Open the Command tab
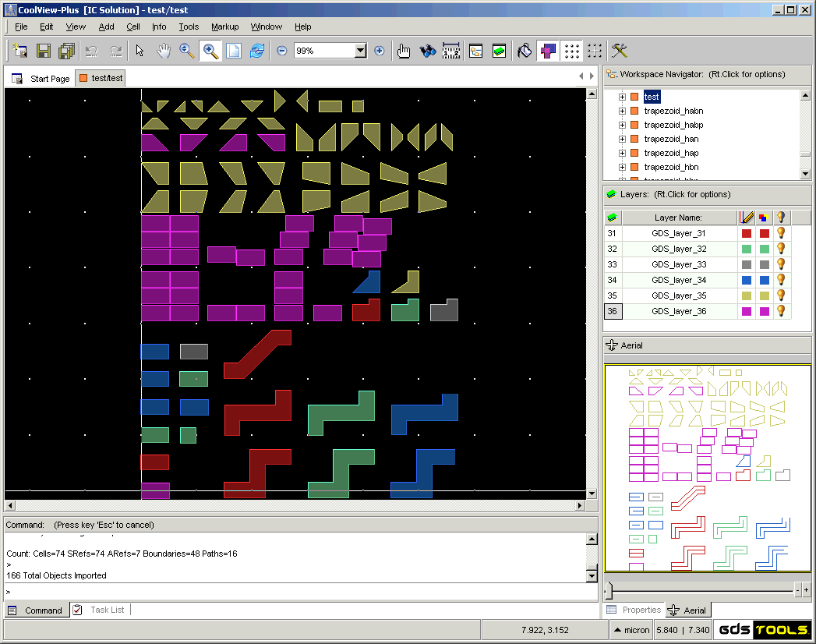 click(x=37, y=610)
